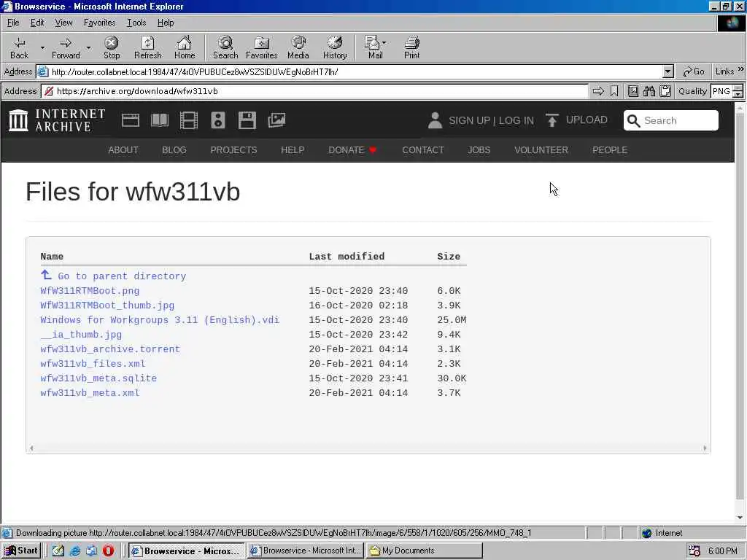The image size is (747, 560).
Task: Download WfW311RTMBoot.png
Action: tap(90, 290)
